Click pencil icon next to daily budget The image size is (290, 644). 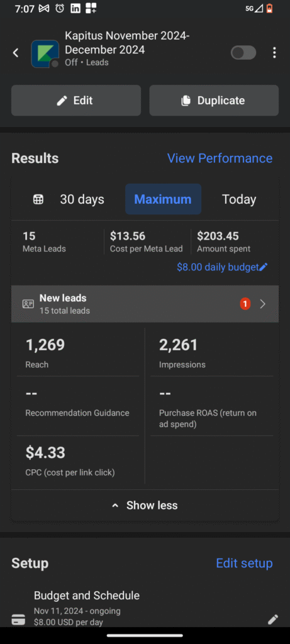click(x=264, y=267)
